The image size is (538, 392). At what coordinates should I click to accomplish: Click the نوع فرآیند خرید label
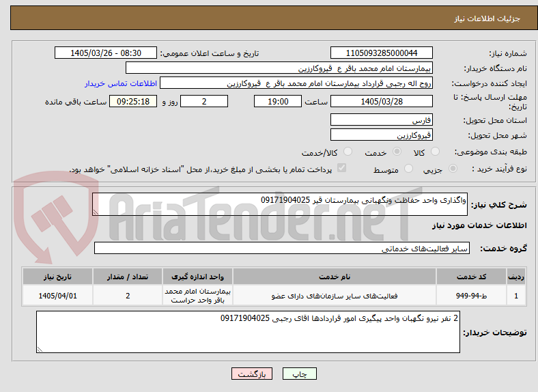pos(499,169)
